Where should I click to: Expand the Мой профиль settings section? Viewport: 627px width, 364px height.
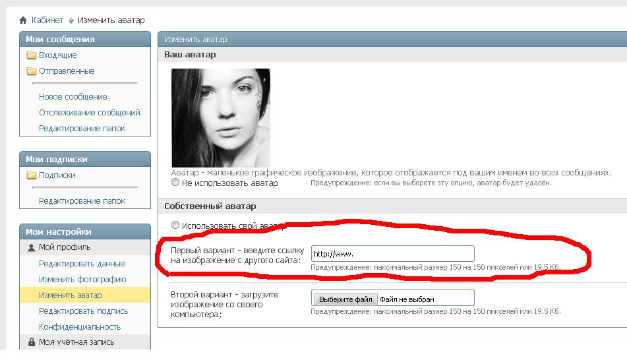click(65, 247)
